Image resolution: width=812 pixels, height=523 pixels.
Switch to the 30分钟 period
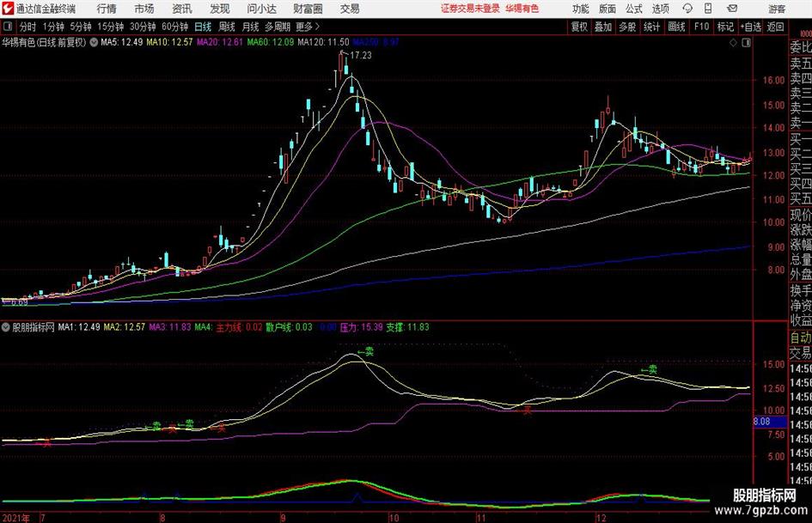(143, 27)
